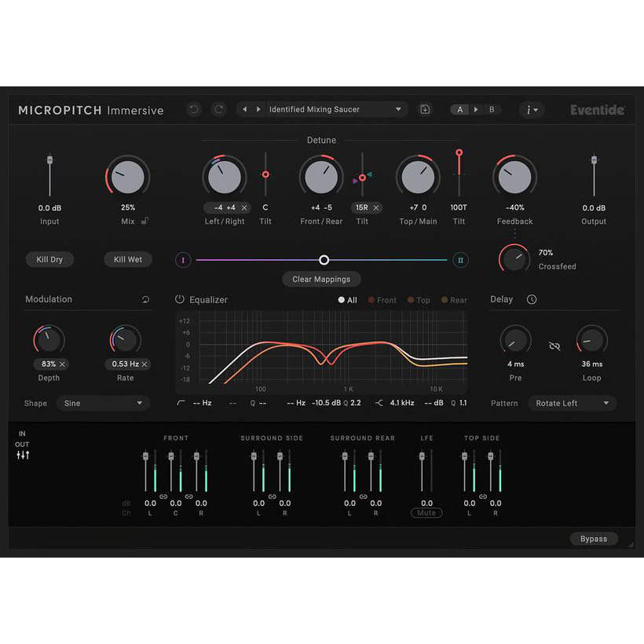The height and width of the screenshot is (644, 644).
Task: Remove Depth 83% mapping with X
Action: click(x=62, y=364)
